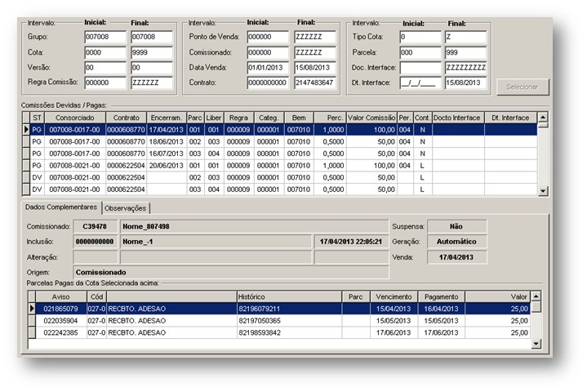Click the Docto Interface column header
Image resolution: width=587 pixels, height=392 pixels.
(458, 118)
